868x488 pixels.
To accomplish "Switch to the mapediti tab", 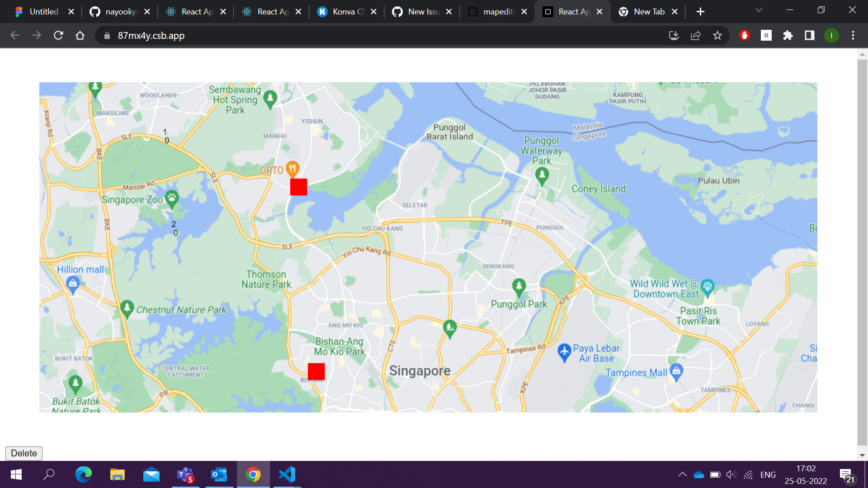I will 497,12.
